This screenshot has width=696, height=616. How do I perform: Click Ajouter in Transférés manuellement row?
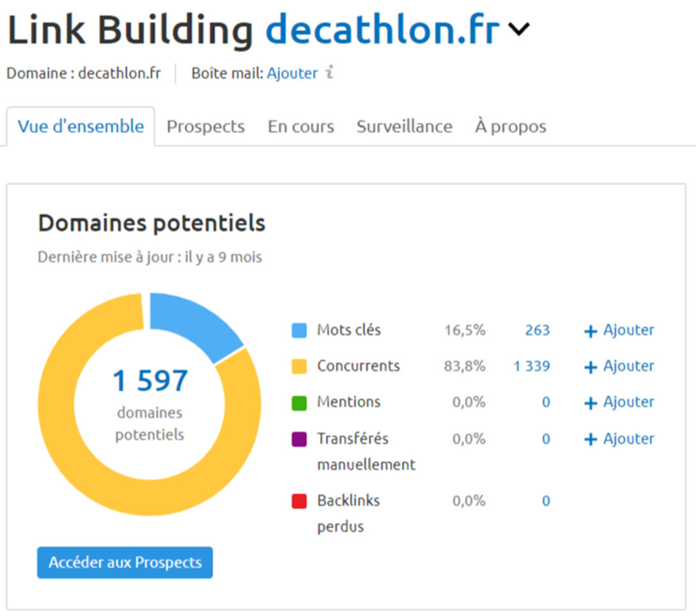tap(628, 439)
